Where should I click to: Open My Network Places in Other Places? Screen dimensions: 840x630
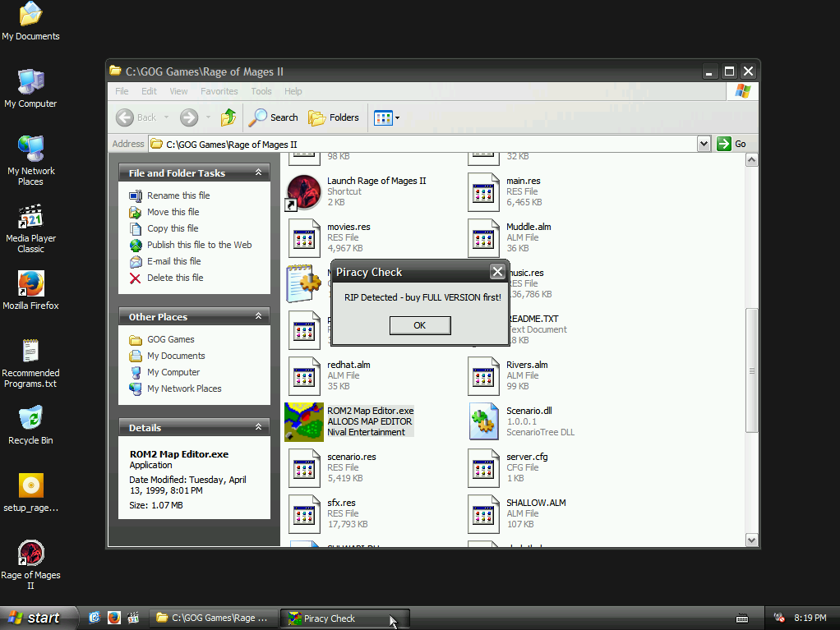[184, 389]
